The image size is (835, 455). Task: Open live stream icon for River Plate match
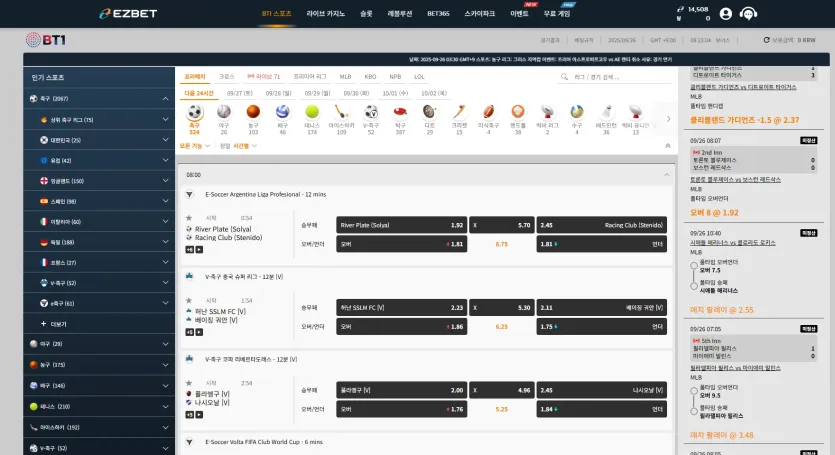click(199, 249)
